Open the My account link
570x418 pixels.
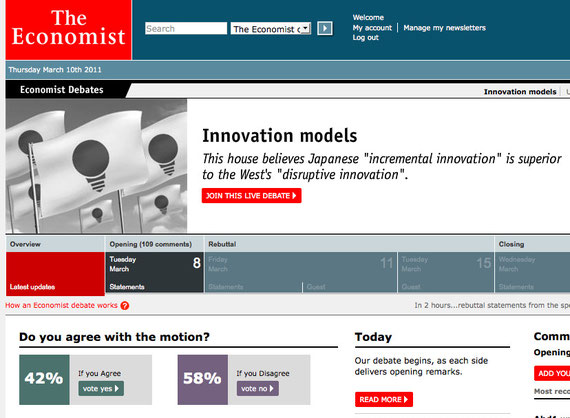coord(372,28)
